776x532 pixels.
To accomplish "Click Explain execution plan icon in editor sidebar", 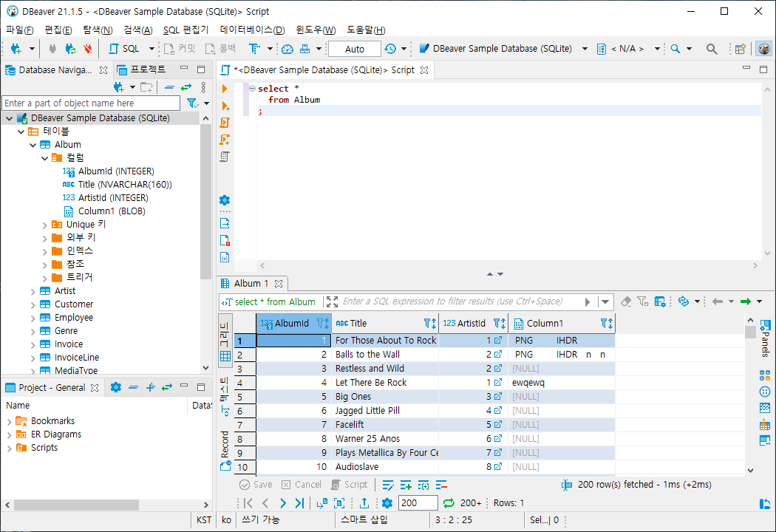I will click(225, 157).
